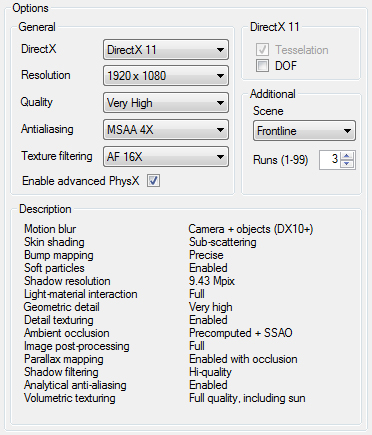Open the DirectX version dropdown
Image resolution: width=372 pixels, height=435 pixels.
[x=166, y=50]
